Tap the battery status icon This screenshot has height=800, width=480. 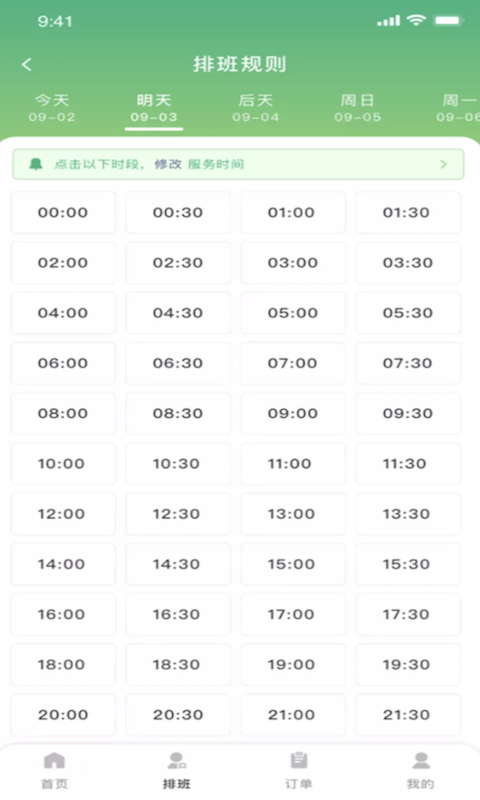pos(447,20)
